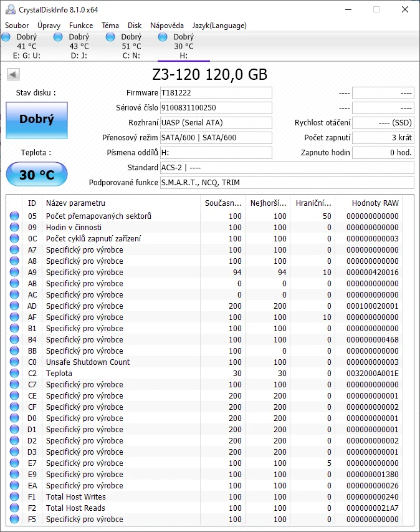Click the Dobrý health status button
Screen dimensions: 420x532
37,120
